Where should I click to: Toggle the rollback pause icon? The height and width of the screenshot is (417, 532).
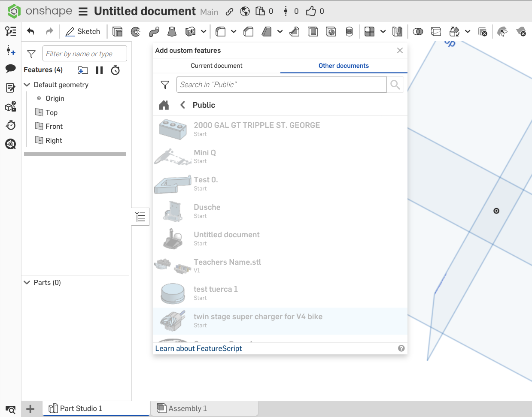tap(99, 70)
